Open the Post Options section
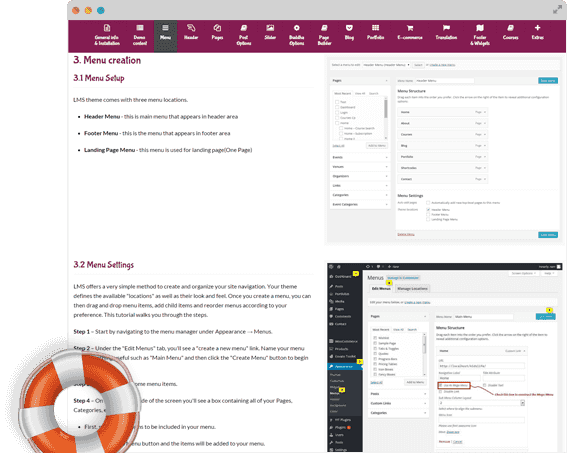567x453 pixels. 244,35
